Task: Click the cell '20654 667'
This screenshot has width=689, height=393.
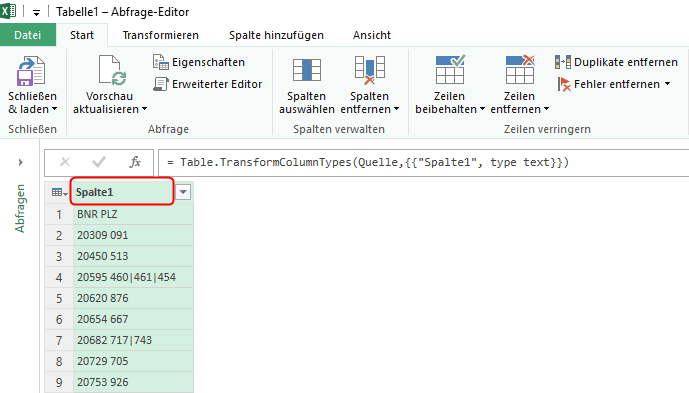Action: (133, 319)
